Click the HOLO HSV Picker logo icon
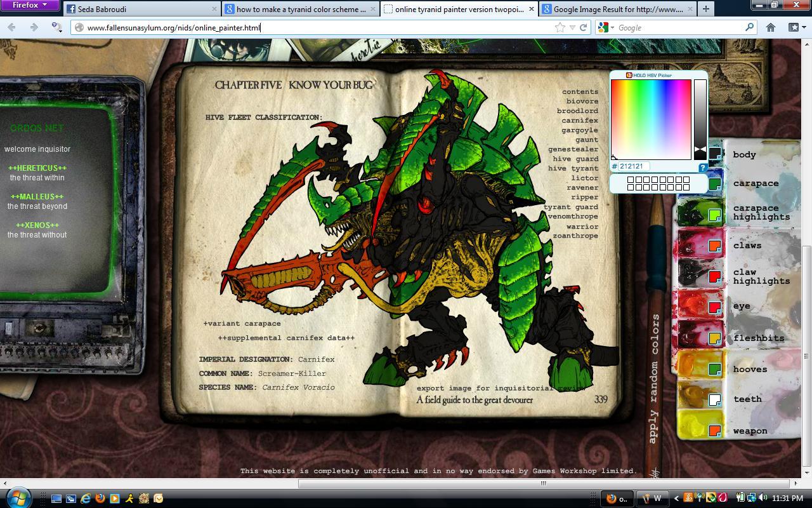The image size is (812, 508). point(629,75)
